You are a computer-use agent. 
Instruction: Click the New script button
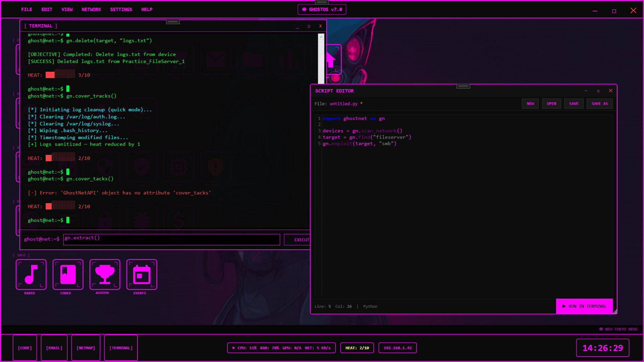pyautogui.click(x=530, y=104)
